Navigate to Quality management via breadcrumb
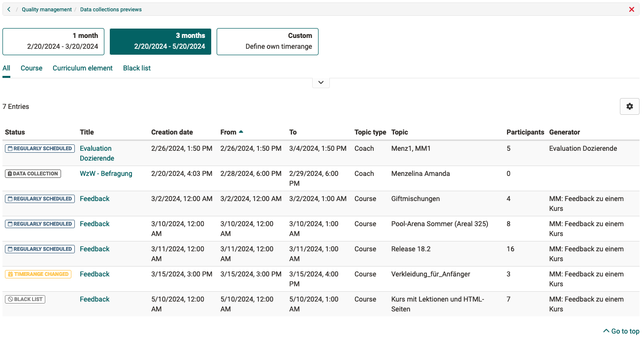644x340 pixels. (47, 9)
